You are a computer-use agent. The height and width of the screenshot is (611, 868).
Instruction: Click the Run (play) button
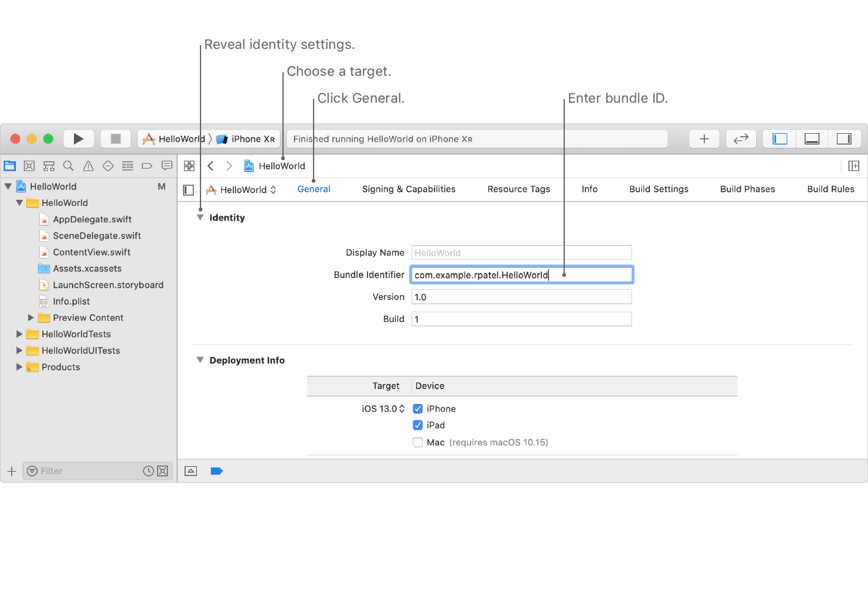pos(78,139)
